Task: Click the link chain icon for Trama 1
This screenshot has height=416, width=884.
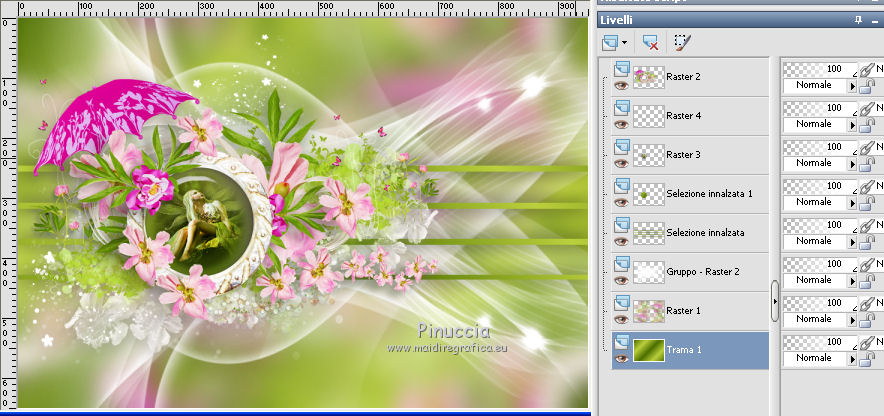Action: pyautogui.click(x=867, y=342)
